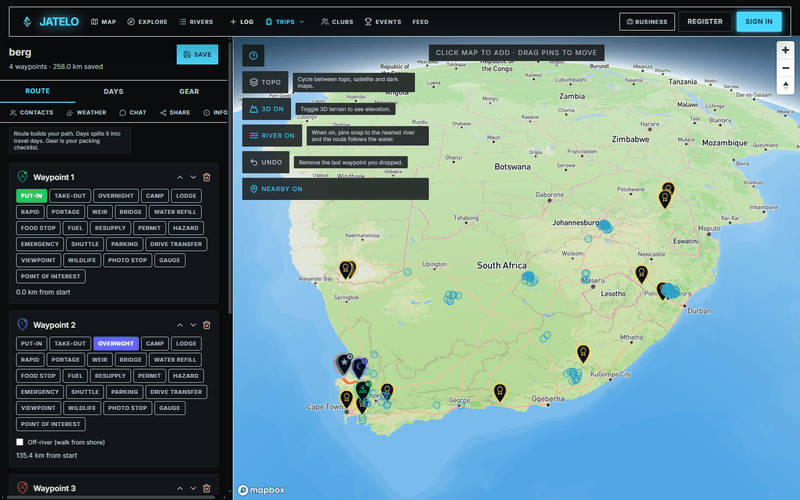Move Waypoint 3 up with chevron
The image size is (800, 500).
point(180,488)
